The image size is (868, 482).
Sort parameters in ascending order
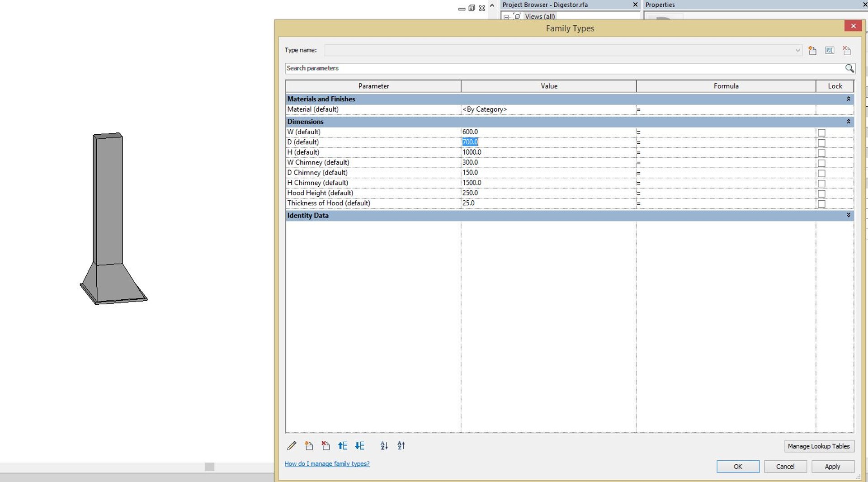tap(384, 446)
